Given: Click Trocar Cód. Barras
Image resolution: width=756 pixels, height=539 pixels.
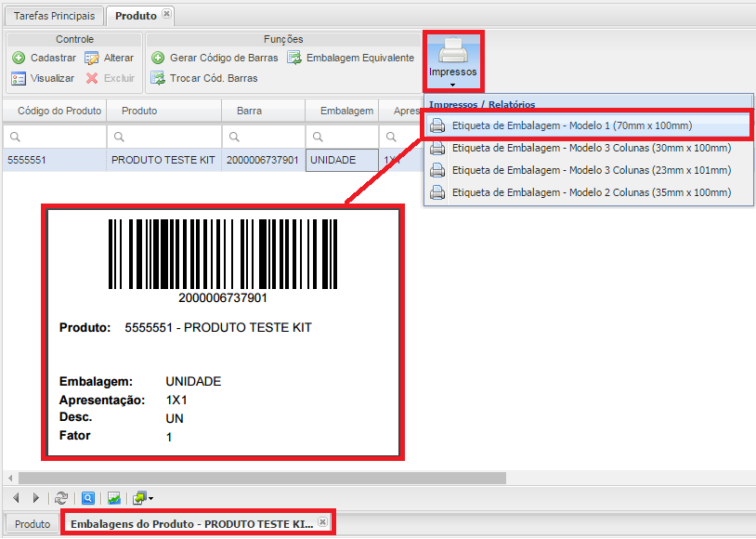Looking at the screenshot, I should click(204, 78).
